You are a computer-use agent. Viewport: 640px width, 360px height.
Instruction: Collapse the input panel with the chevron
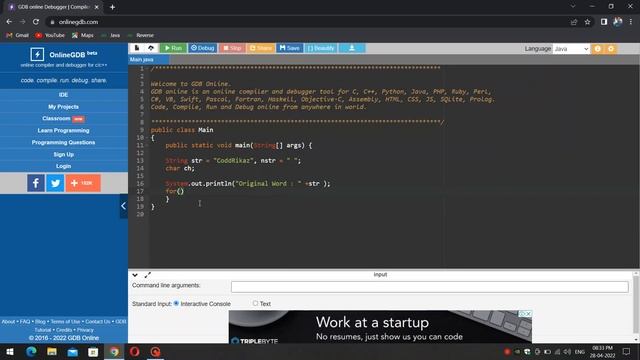(x=135, y=275)
